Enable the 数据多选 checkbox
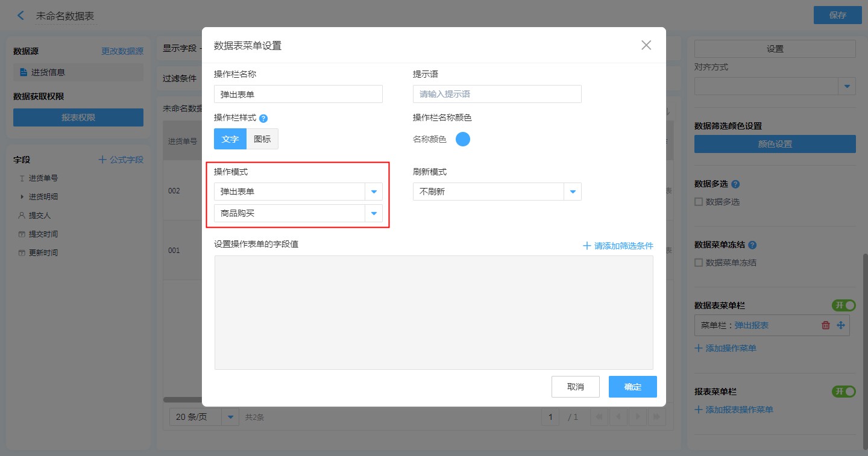 point(699,202)
